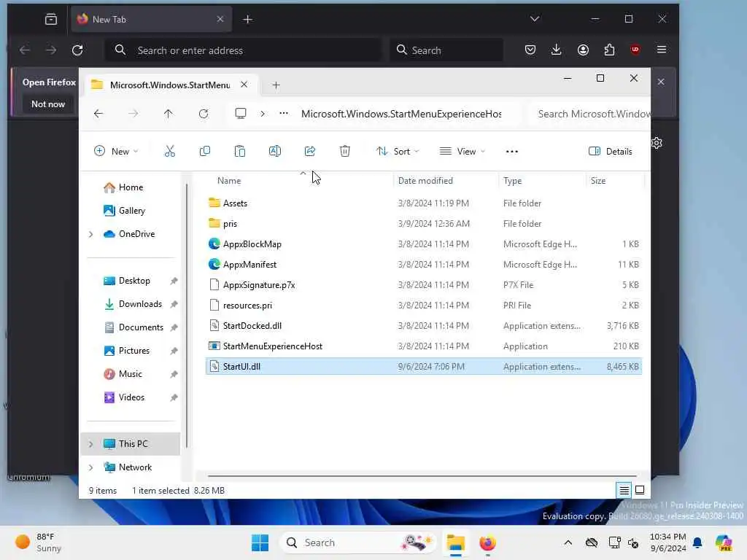The image size is (747, 560).
Task: Open File Explorer from the taskbar
Action: 455,542
